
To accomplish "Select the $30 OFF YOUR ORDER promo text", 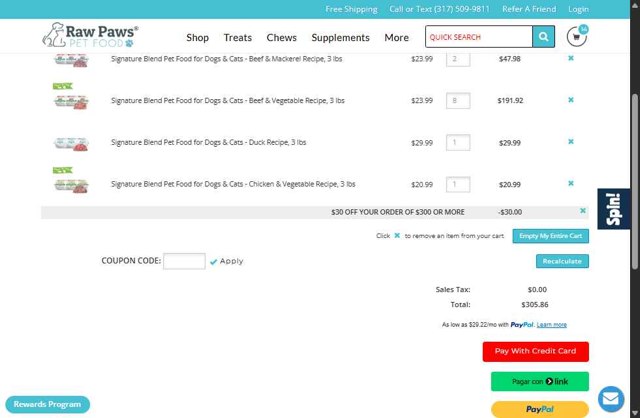I will 398,212.
